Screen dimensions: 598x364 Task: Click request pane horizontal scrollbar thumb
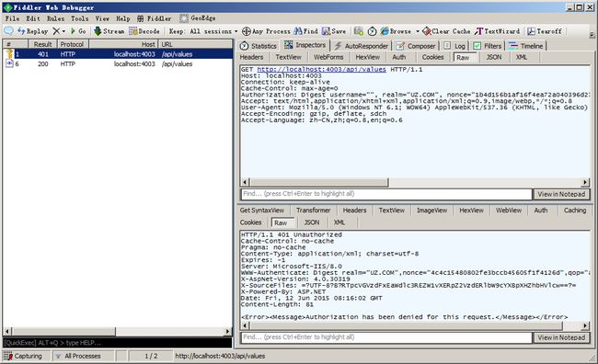pyautogui.click(x=319, y=182)
